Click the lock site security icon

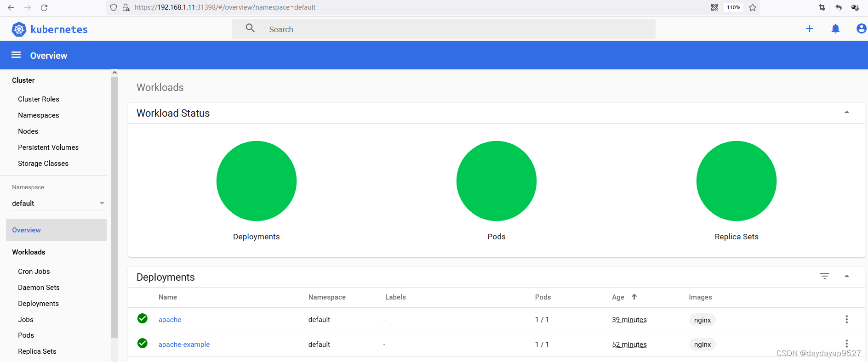tap(126, 7)
